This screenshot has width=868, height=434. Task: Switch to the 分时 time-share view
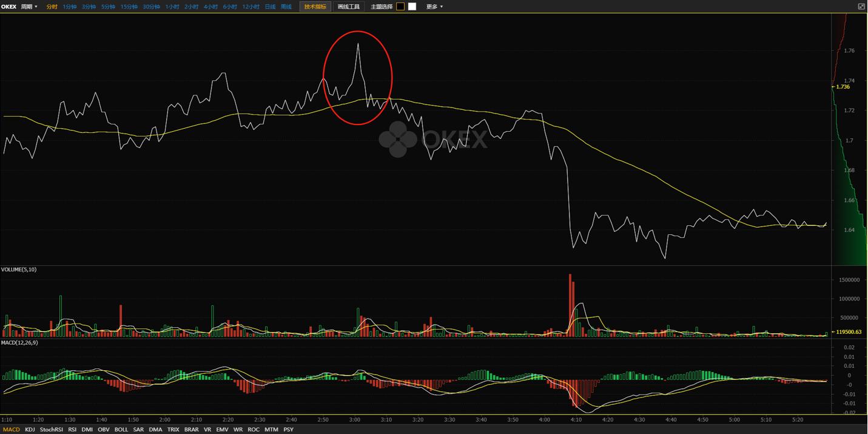click(52, 7)
